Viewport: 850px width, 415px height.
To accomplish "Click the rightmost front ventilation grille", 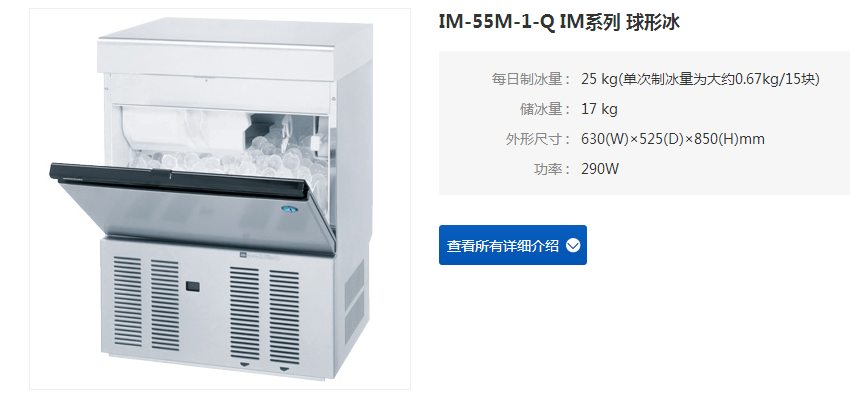I will (x=284, y=315).
